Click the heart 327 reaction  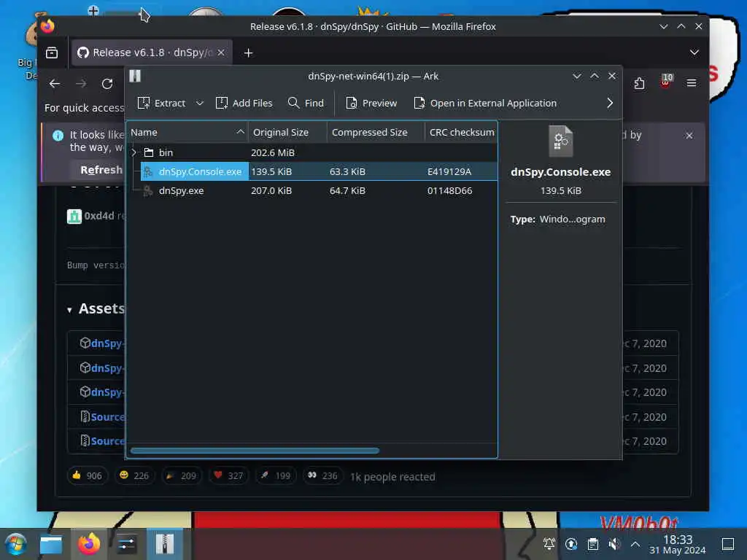(x=228, y=475)
